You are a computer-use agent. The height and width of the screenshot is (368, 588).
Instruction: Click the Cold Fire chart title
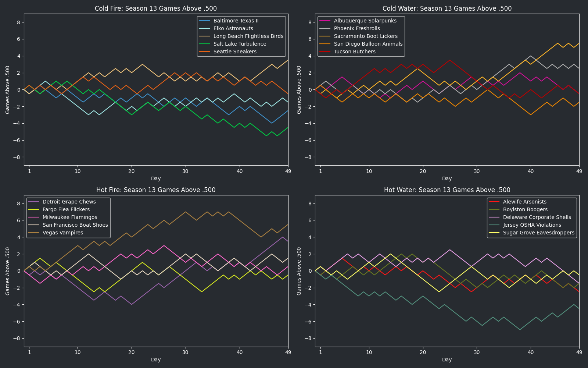coord(156,8)
